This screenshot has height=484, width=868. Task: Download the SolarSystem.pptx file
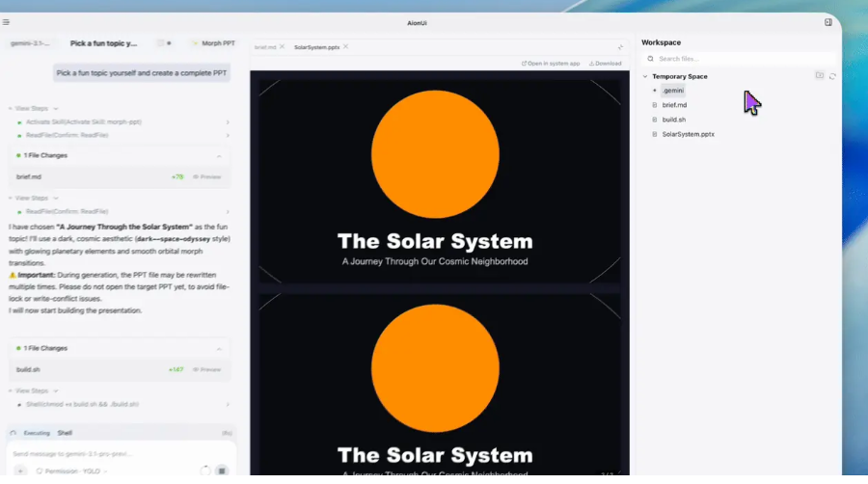[x=605, y=64]
